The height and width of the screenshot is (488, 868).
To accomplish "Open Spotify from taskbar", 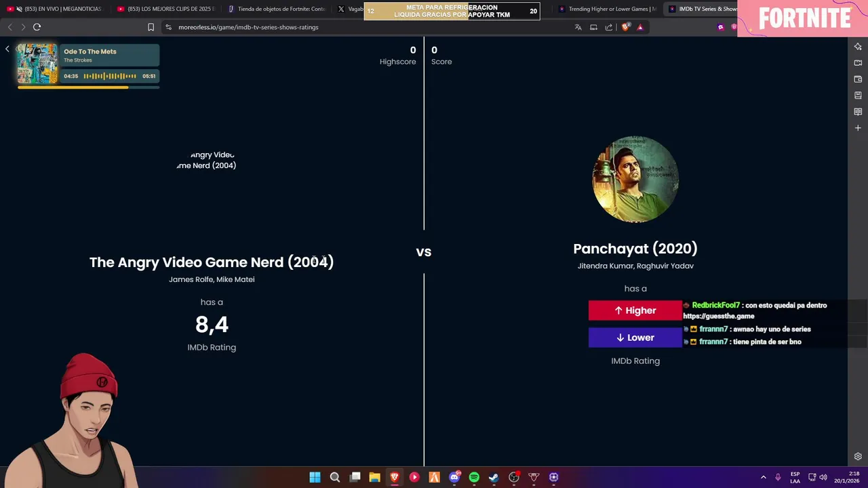I will (x=474, y=477).
